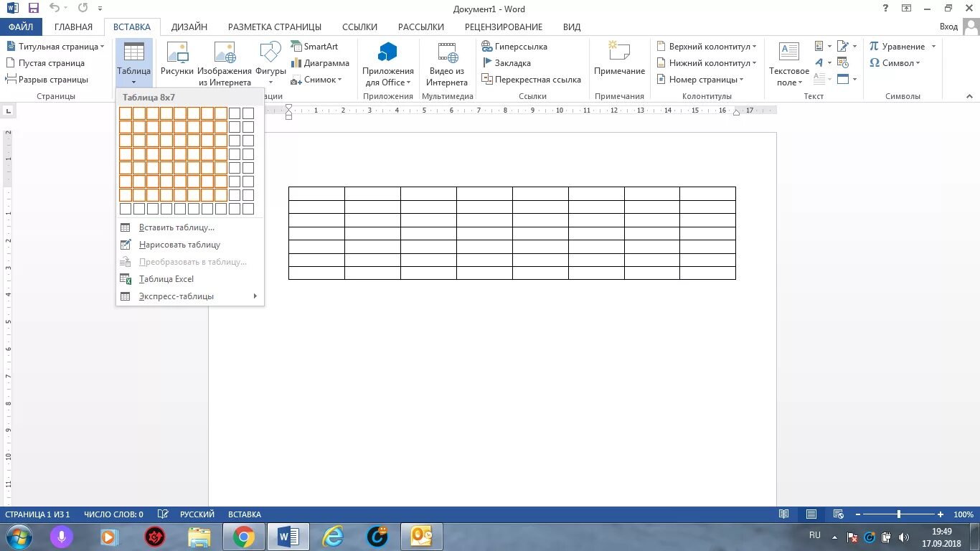Open the Уравнение equation dropdown arrow

(933, 47)
